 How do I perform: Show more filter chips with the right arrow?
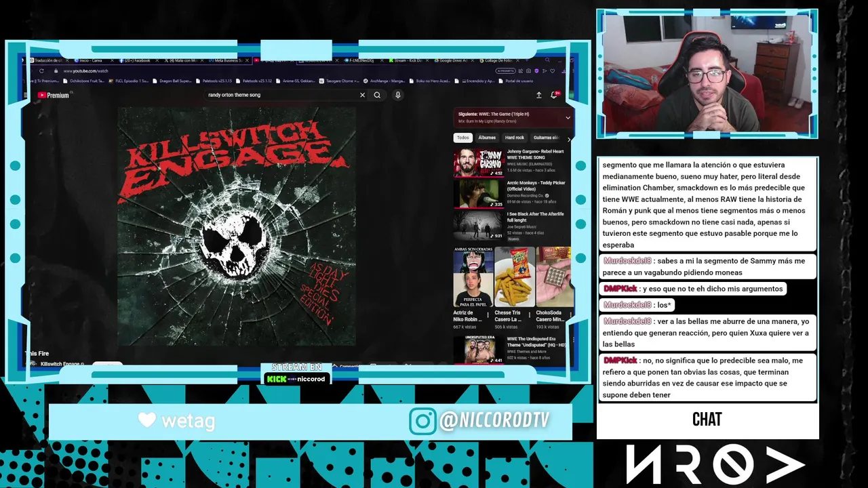pyautogui.click(x=569, y=139)
